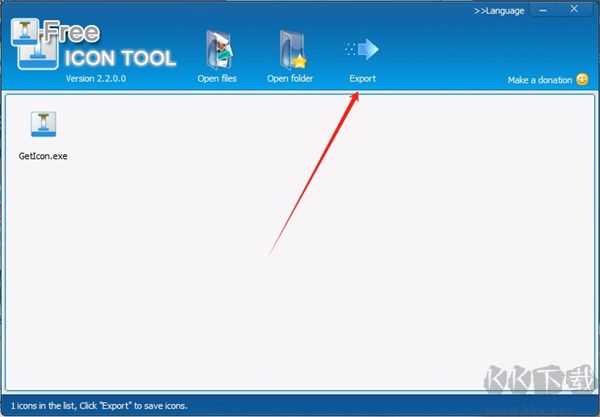Click the Open files toolbar icon
The image size is (600, 417).
click(217, 50)
